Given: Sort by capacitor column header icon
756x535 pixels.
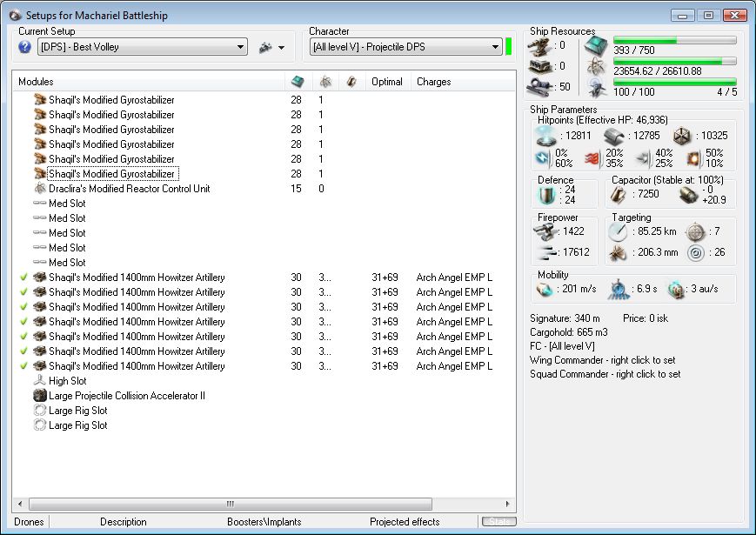Looking at the screenshot, I should point(351,82).
